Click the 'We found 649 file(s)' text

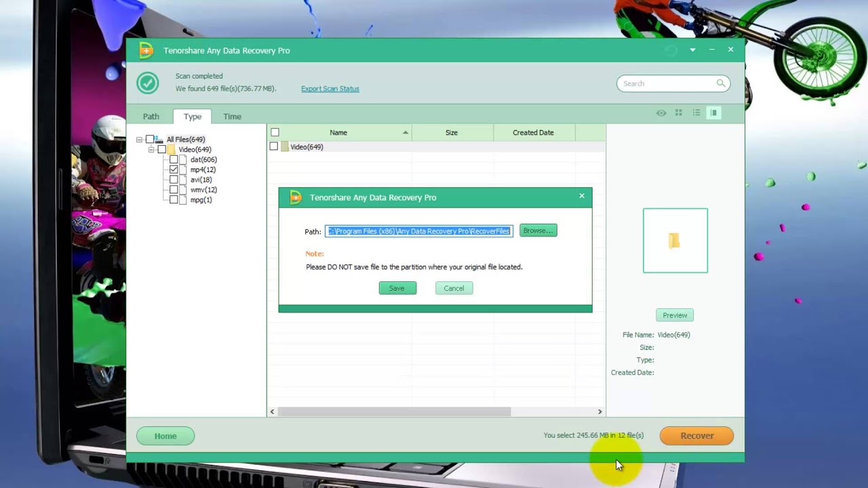click(x=226, y=89)
